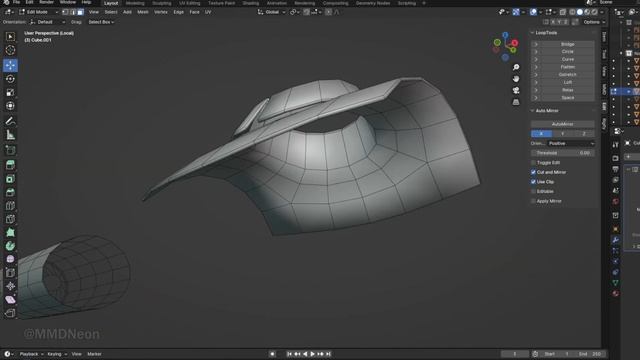This screenshot has height=360, width=640.
Task: Select the Measure tool
Action: coord(10,134)
